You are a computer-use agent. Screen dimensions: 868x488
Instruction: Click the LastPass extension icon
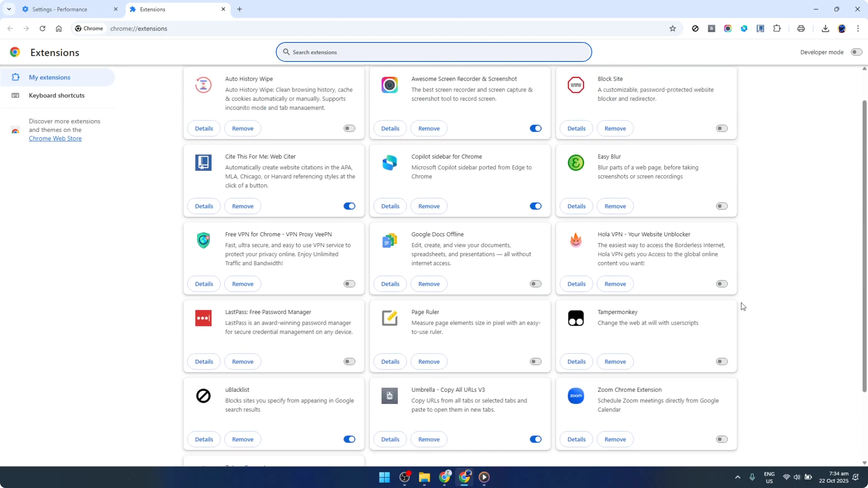(203, 318)
